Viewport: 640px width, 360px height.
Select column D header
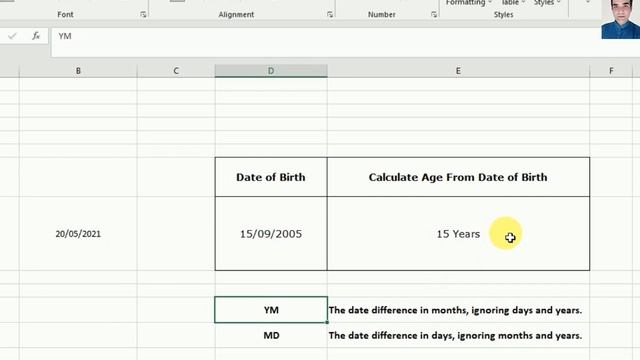click(x=271, y=71)
